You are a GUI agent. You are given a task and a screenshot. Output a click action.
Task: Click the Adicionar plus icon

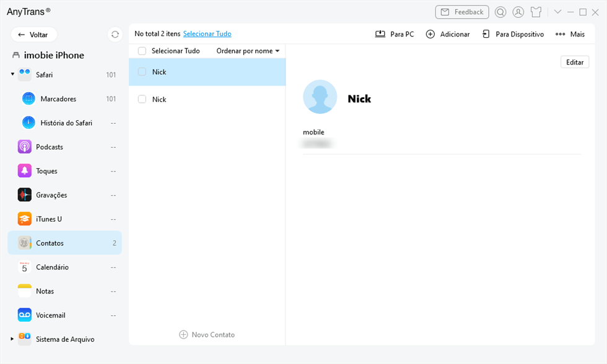430,34
